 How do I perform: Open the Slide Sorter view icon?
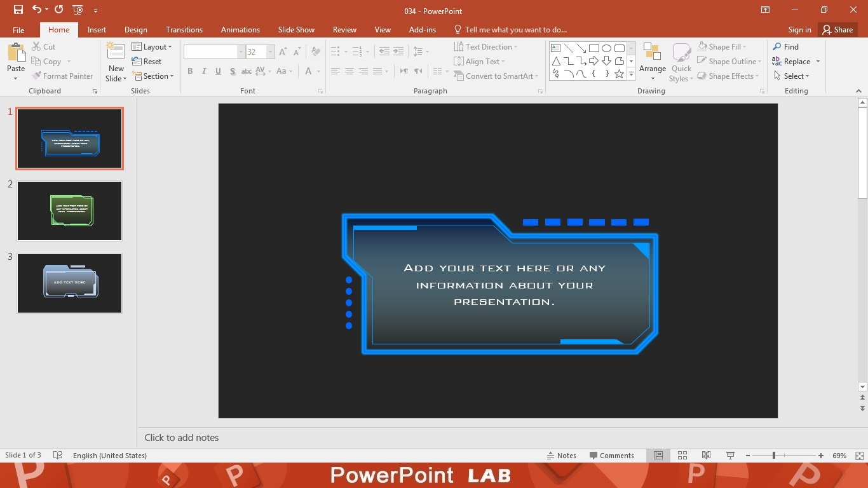click(x=682, y=456)
